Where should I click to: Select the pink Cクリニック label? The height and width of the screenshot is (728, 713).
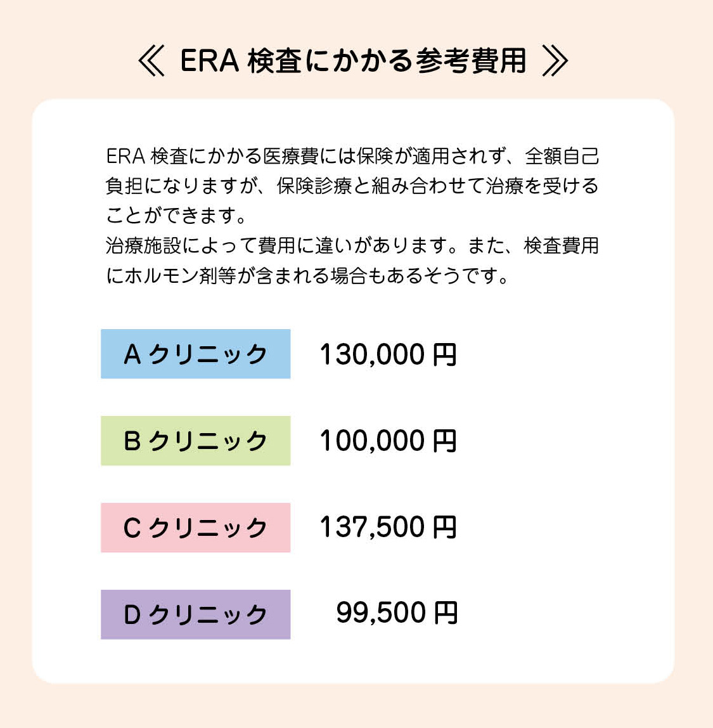(x=195, y=528)
